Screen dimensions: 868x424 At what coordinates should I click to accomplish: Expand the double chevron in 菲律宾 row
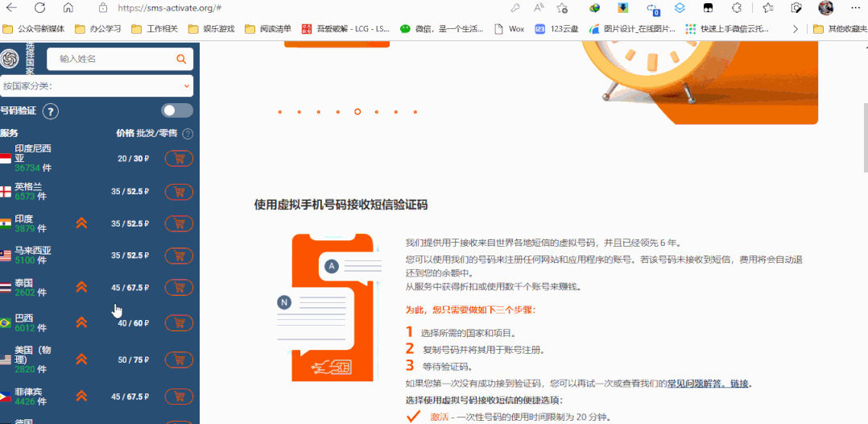81,397
